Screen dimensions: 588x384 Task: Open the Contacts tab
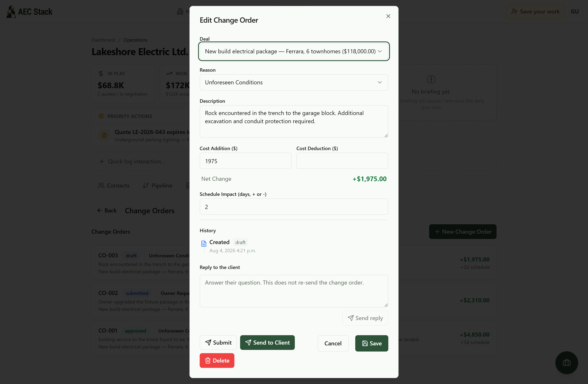(x=114, y=186)
